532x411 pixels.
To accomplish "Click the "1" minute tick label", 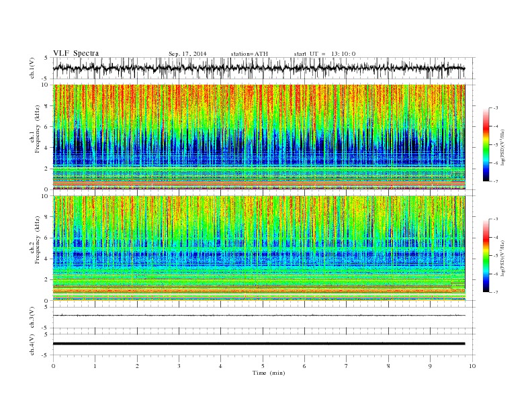I will click(x=95, y=366).
